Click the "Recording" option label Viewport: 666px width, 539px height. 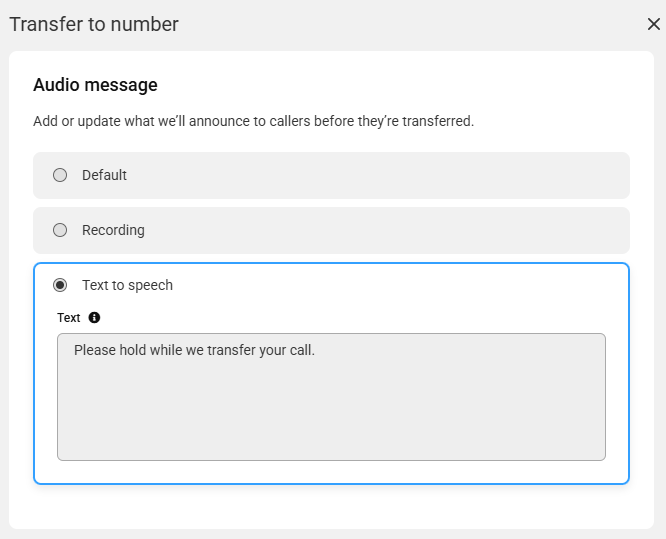click(x=113, y=230)
